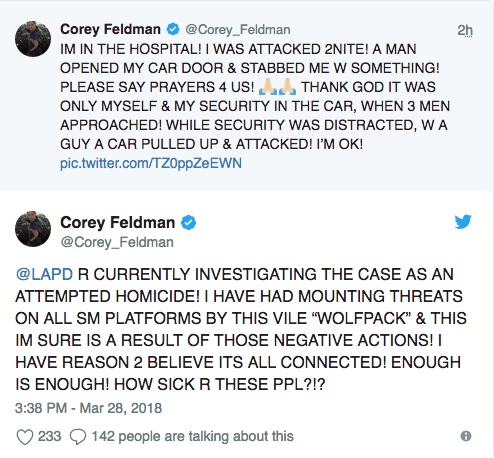The width and height of the screenshot is (494, 458).
Task: Open replies using the speech bubble icon
Action: point(78,437)
